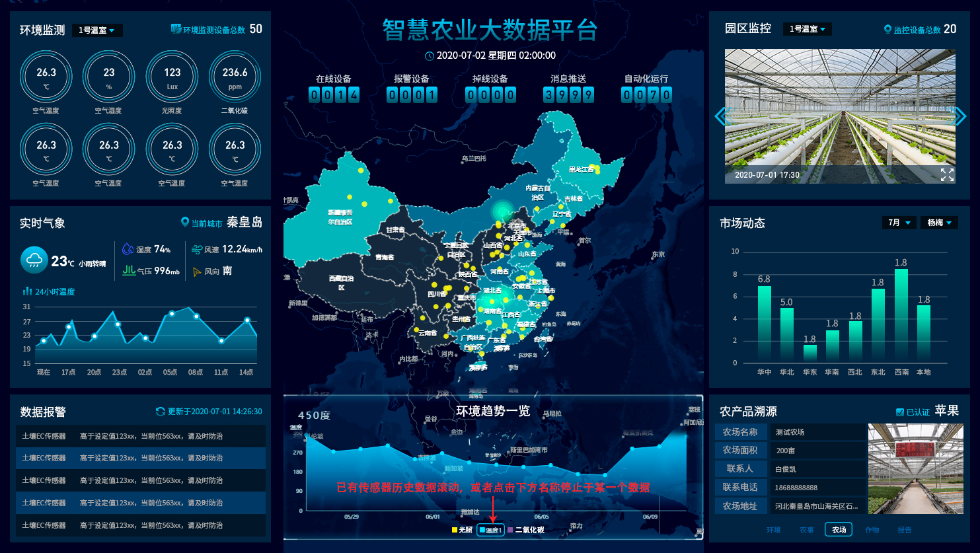Image resolution: width=980 pixels, height=553 pixels.
Task: Select 云南省 on the map
Action: point(428,333)
